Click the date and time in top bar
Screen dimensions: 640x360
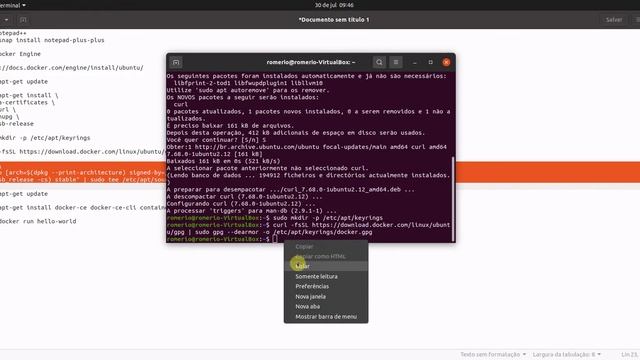[334, 5]
